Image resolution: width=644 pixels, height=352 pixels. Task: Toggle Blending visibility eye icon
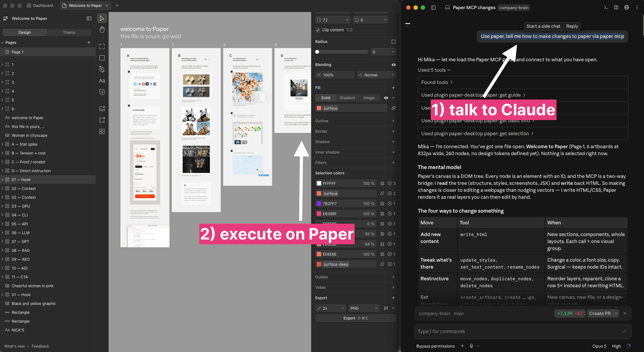393,64
